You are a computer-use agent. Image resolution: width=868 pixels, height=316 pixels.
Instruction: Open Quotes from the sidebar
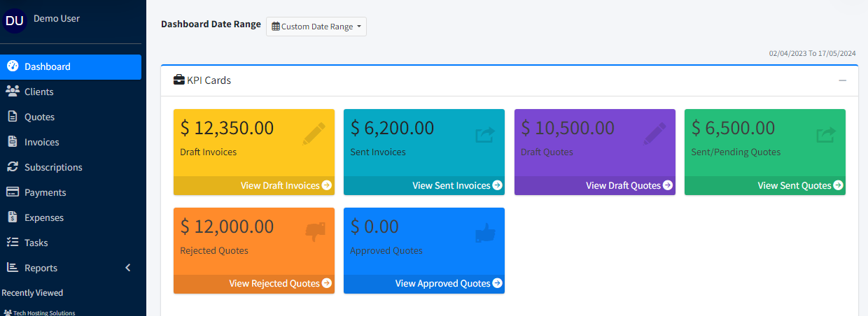pyautogui.click(x=39, y=117)
